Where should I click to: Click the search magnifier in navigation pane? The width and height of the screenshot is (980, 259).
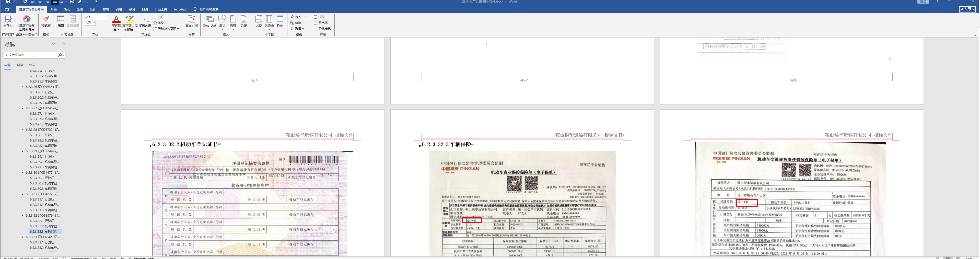(60, 55)
